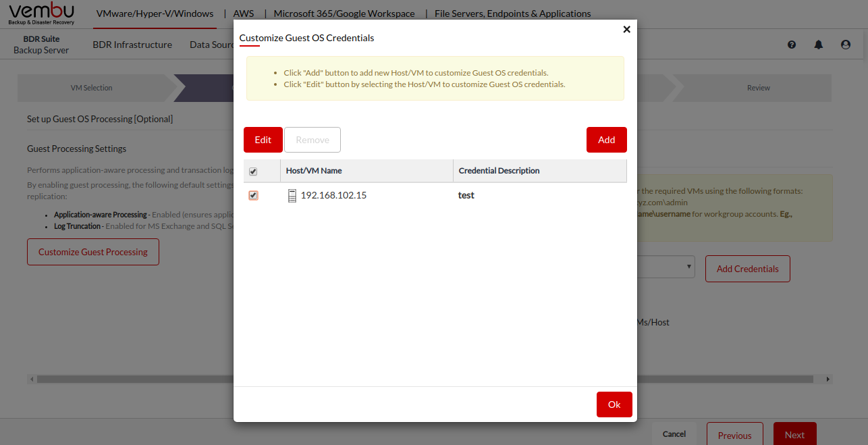Open the VMware/Hyper-V/Windows tab

pyautogui.click(x=155, y=14)
